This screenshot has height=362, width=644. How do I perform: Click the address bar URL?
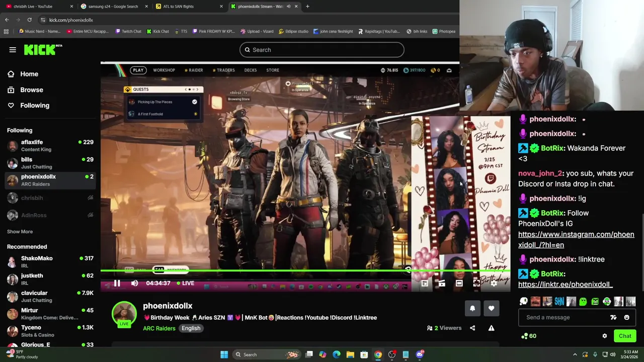(x=71, y=20)
